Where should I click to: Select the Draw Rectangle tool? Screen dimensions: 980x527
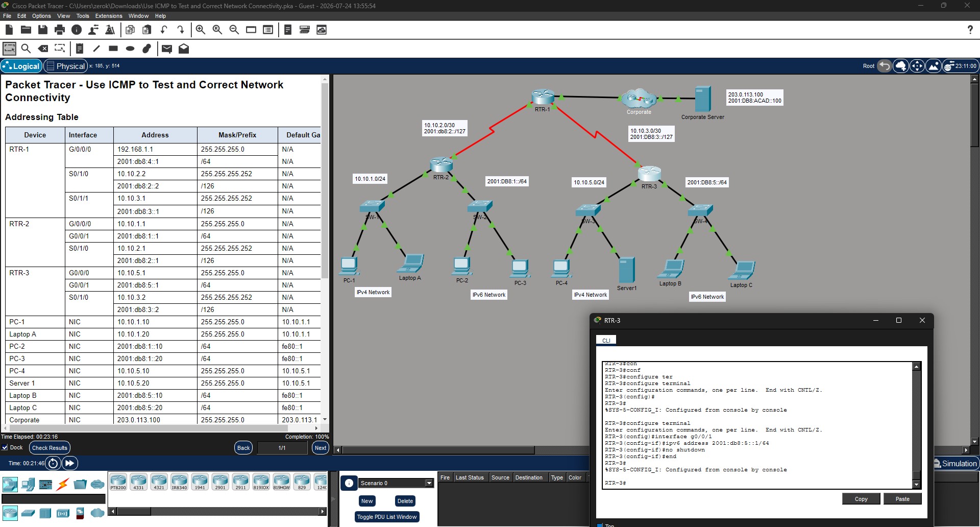point(113,49)
